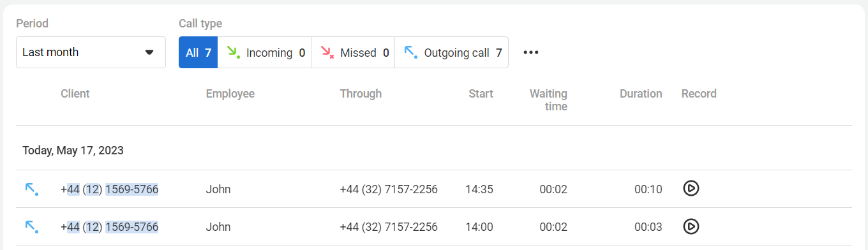Open client +44 (12) 1569-5766 in first row
The height and width of the screenshot is (250, 868).
[x=110, y=189]
